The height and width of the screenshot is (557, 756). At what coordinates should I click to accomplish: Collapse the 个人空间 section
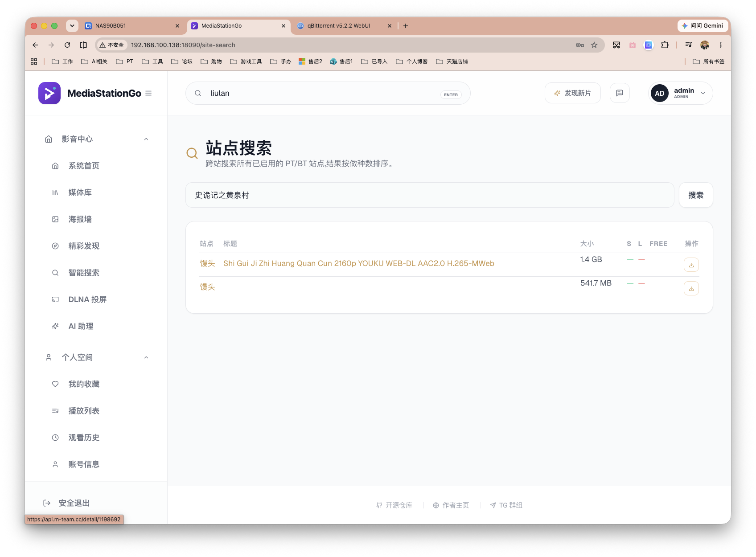(146, 357)
